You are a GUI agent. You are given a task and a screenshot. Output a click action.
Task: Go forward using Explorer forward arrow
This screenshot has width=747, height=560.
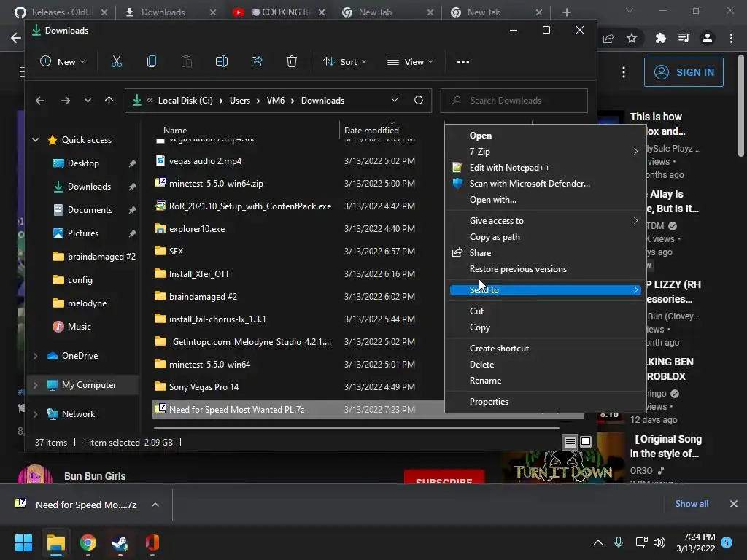65,101
